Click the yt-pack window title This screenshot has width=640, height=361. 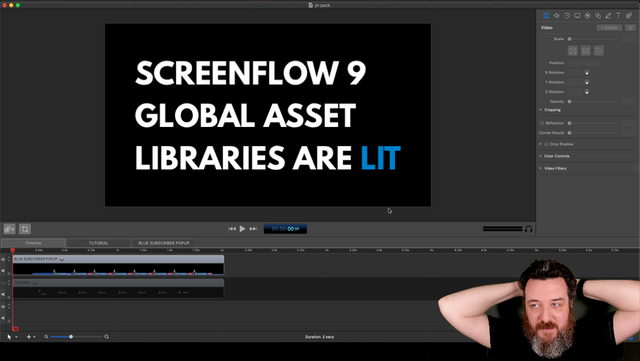(x=320, y=5)
